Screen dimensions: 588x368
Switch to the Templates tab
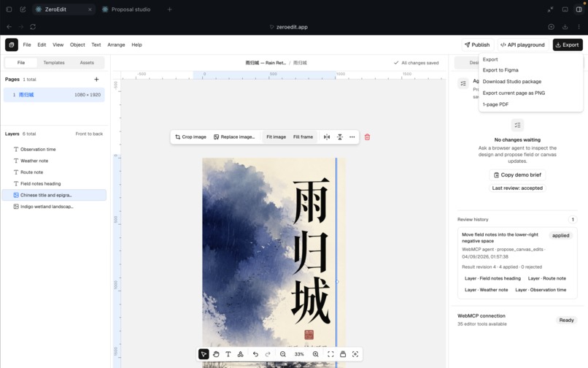(54, 63)
